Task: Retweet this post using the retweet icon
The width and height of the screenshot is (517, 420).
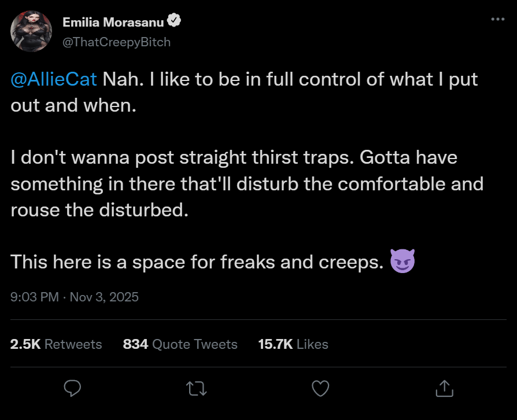Action: [196, 388]
